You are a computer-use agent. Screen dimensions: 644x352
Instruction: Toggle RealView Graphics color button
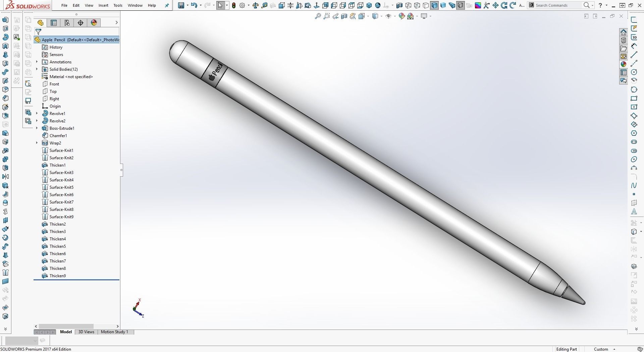point(478,5)
